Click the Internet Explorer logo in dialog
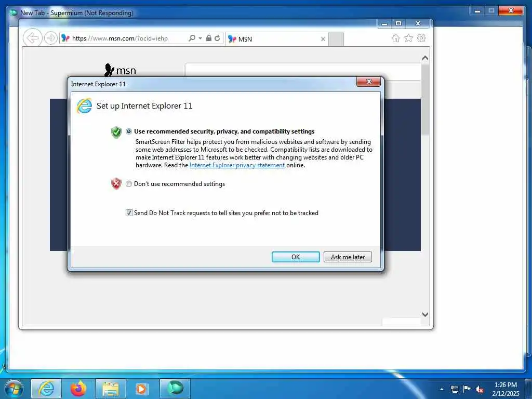Screen dimensions: 532x399 pyautogui.click(x=84, y=106)
